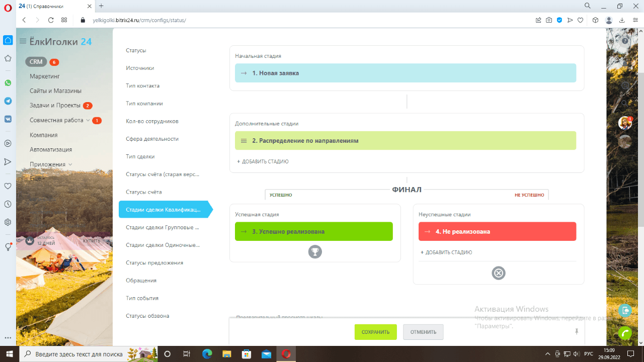Viewport: 644px width, 362px height.
Task: Toggle the Bitrix24 hamburger menu
Action: point(23,41)
